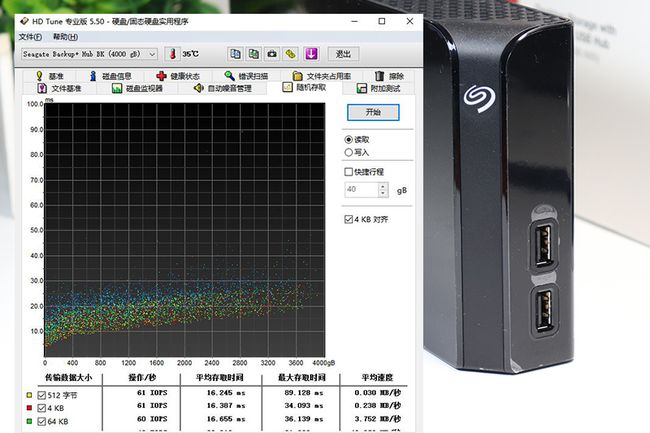Click the up arrow of the gB stepper

[x=383, y=186]
